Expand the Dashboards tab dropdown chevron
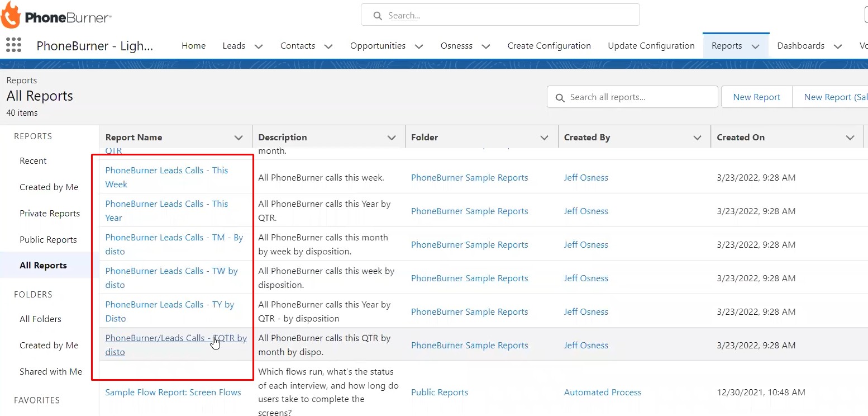This screenshot has width=868, height=416. pos(838,46)
